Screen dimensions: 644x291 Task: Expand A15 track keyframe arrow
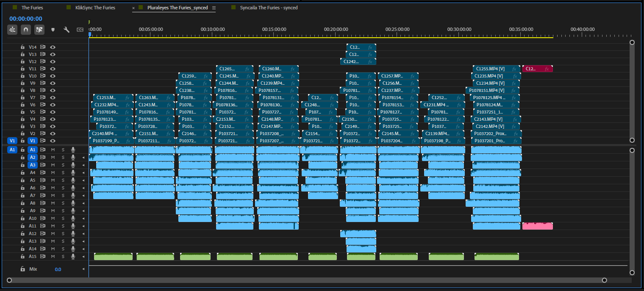tap(83, 256)
